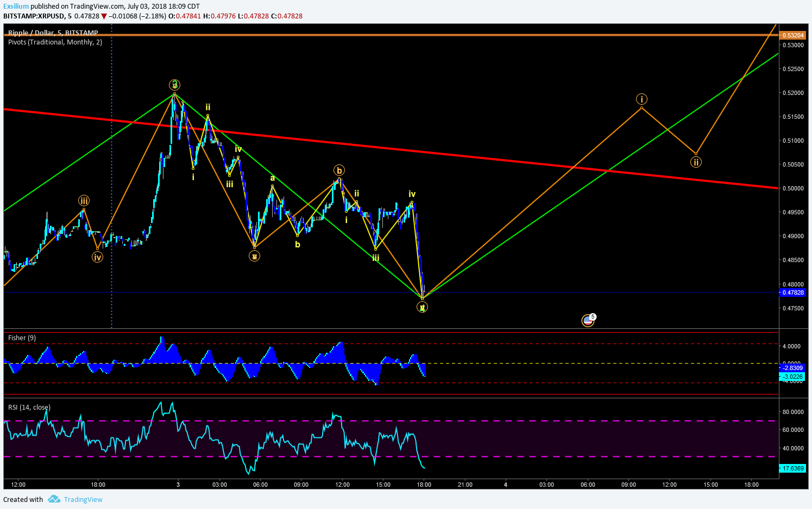Select the projected circled ii wave label

tap(696, 162)
